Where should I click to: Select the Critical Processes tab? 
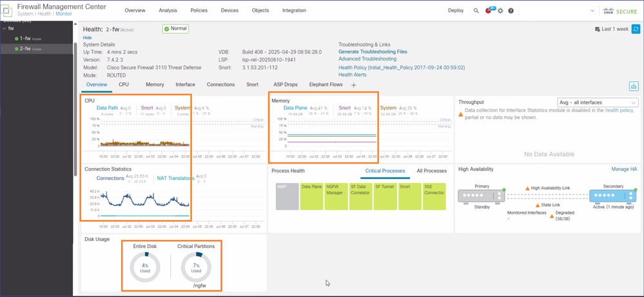[385, 171]
